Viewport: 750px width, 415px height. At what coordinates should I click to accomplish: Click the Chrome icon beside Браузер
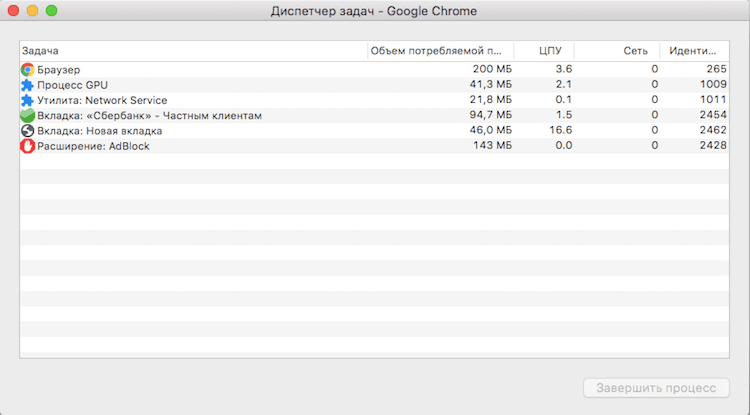pos(27,70)
